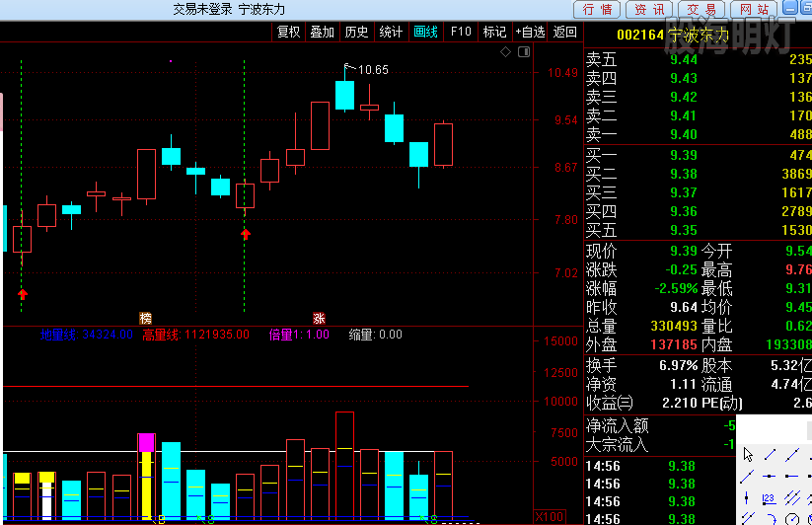Choose the horizontal ray tool starting from a square
The height and width of the screenshot is (525, 812).
[792, 477]
